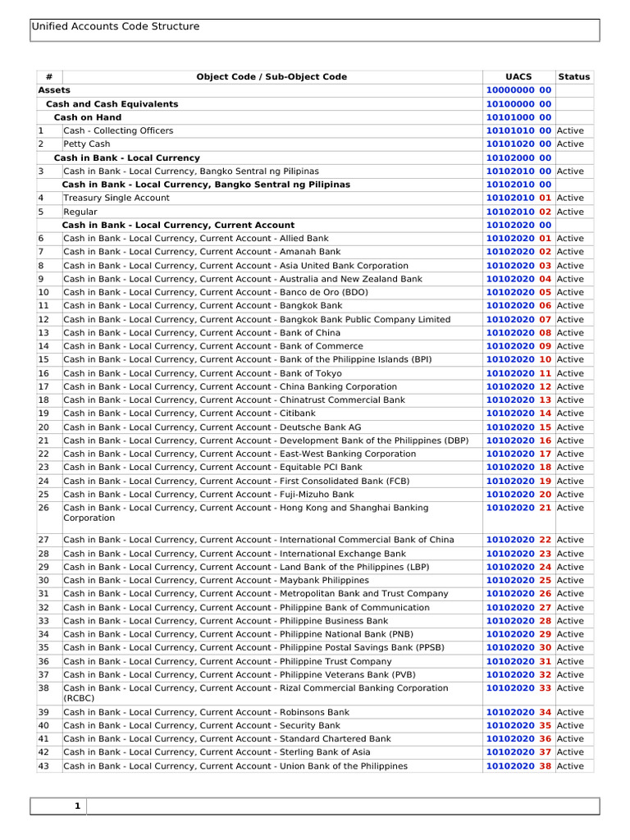This screenshot has width=630, height=840.
Task: Click UACS code 10102020 21
Action: tap(518, 508)
